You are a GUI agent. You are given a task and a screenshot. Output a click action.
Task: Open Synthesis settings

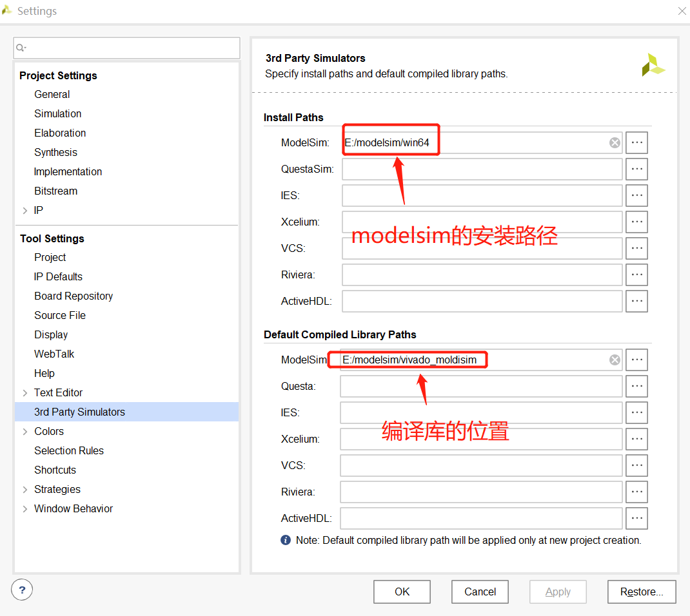pyautogui.click(x=55, y=153)
